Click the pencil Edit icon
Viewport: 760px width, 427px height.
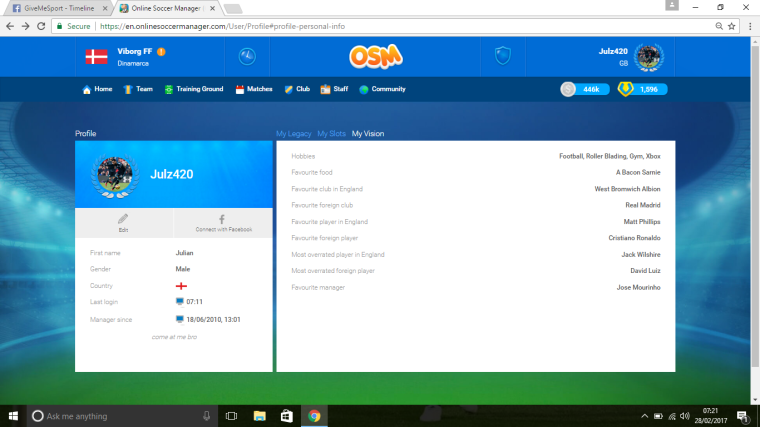pos(123,219)
